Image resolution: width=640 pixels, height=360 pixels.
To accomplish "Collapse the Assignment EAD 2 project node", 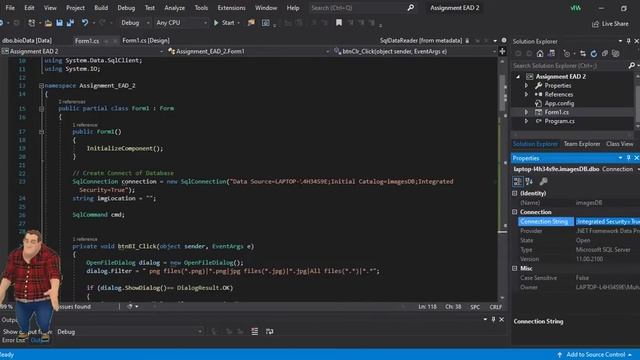I will click(x=518, y=77).
